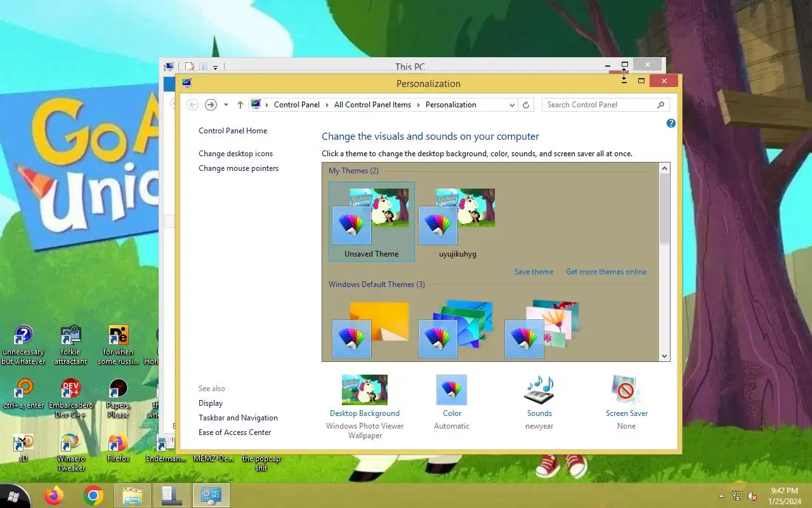The height and width of the screenshot is (508, 812).
Task: Switch to Control Panel taskbar button
Action: click(211, 495)
